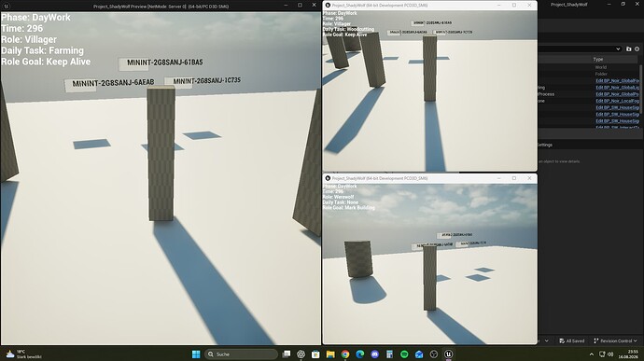Click the Phase: DayWork text in server window

[x=35, y=18]
